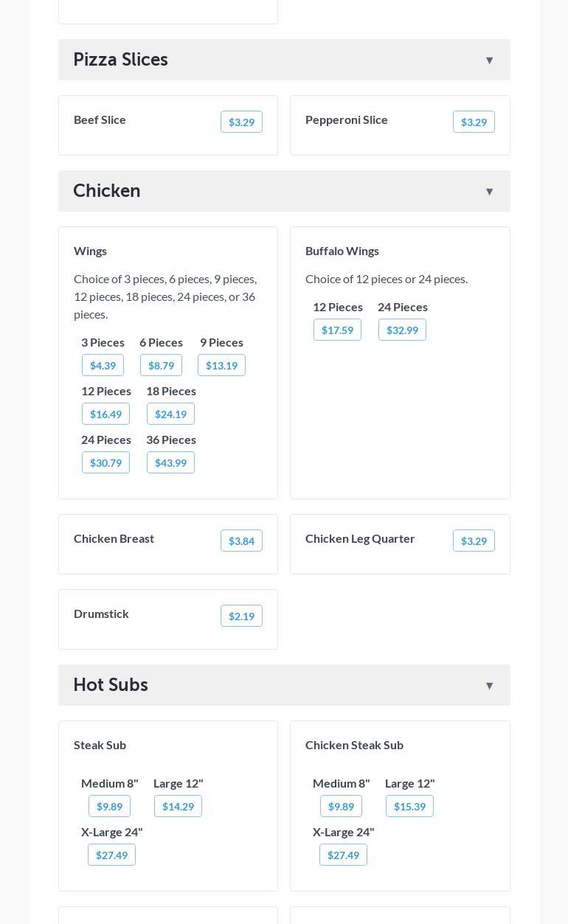Choose Steak Sub Large 12" for $14.29

(178, 807)
